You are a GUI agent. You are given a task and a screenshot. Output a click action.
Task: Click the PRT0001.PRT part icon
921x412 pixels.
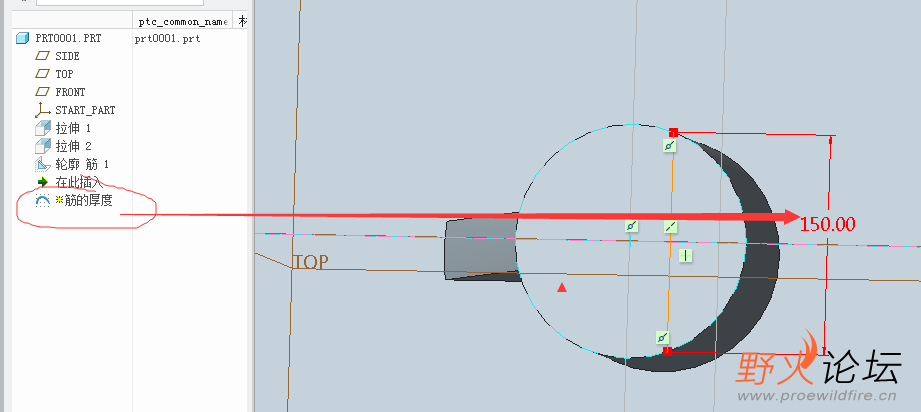22,38
